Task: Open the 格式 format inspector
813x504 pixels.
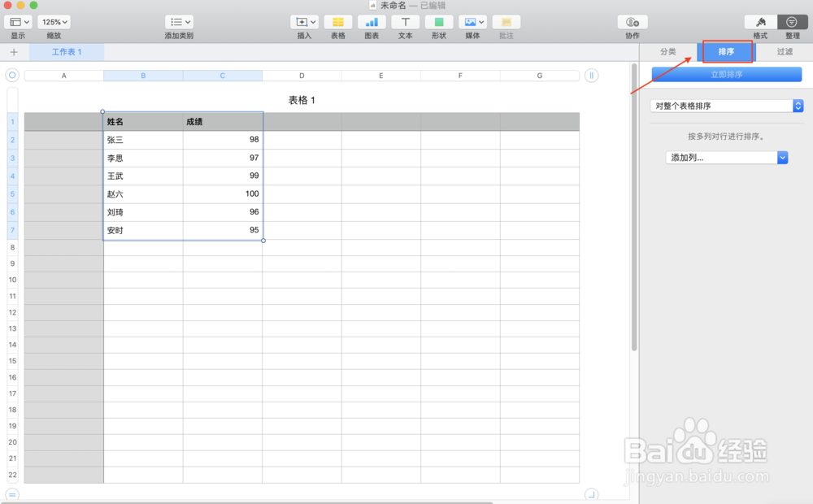Action: 761,22
